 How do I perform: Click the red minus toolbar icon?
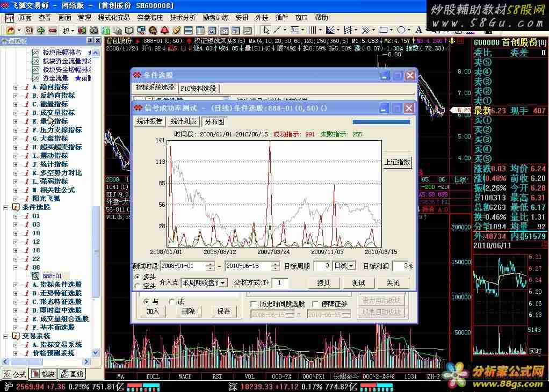53,31
